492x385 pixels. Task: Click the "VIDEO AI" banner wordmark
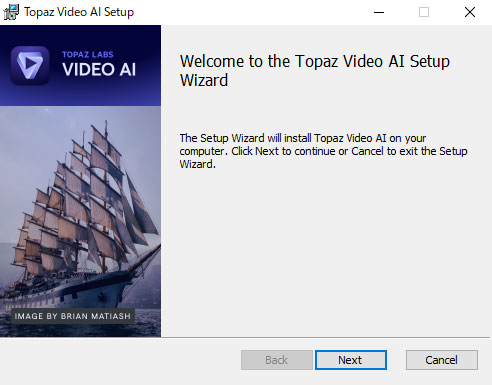coord(99,70)
